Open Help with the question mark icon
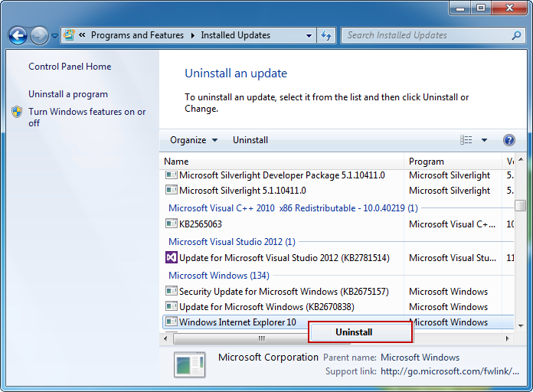 tap(508, 140)
